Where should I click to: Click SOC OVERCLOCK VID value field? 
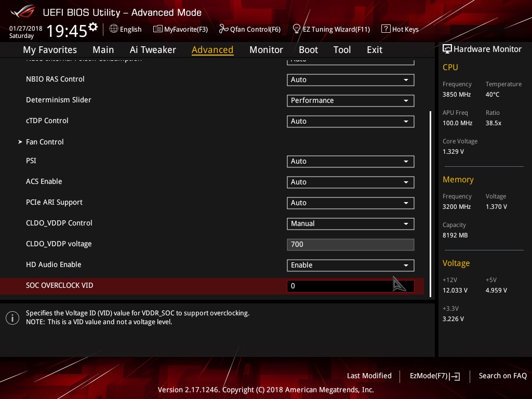click(x=351, y=286)
